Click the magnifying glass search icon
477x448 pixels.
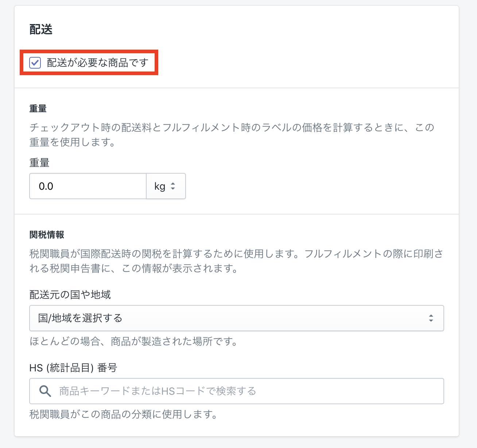pos(45,391)
